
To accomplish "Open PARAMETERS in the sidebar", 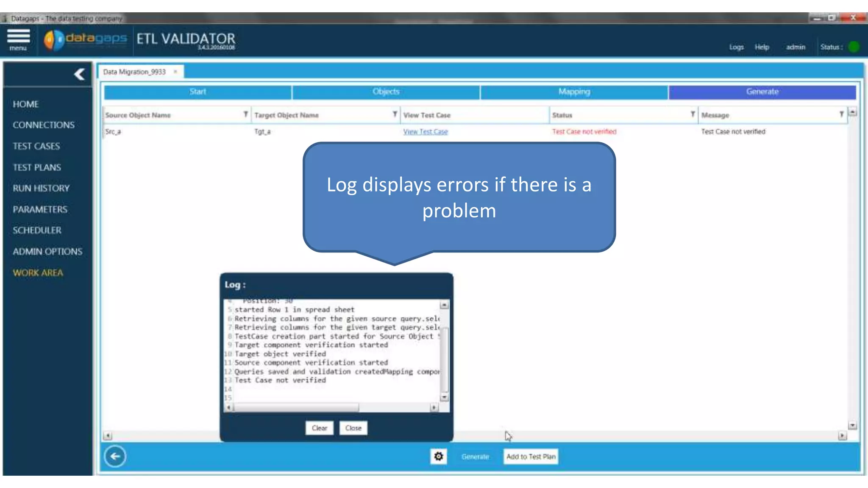I will coord(40,209).
